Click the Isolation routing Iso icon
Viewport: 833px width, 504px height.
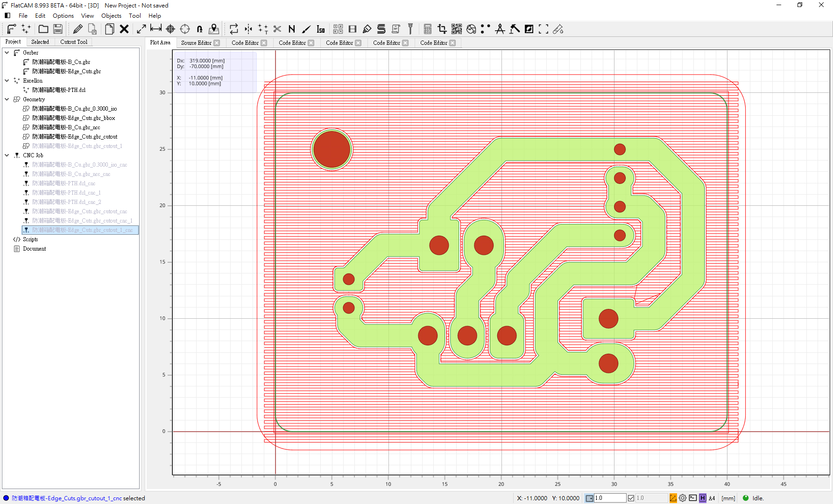point(321,29)
